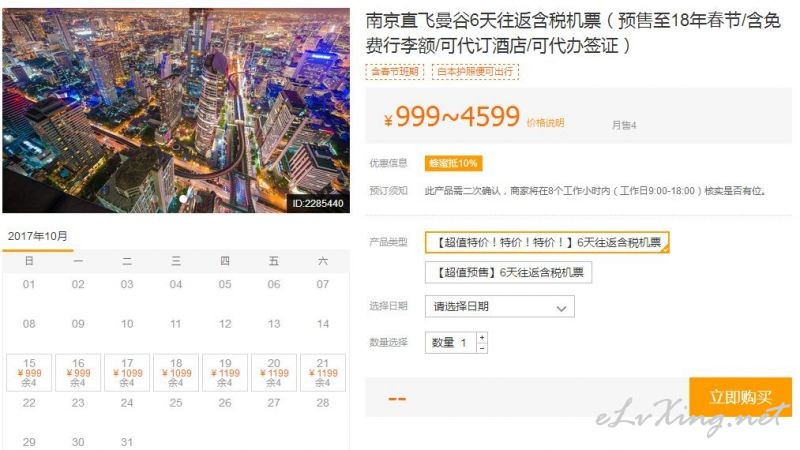Select the 超值特价 6天往返含税机票 product type
The width and height of the screenshot is (800, 450).
coord(547,242)
